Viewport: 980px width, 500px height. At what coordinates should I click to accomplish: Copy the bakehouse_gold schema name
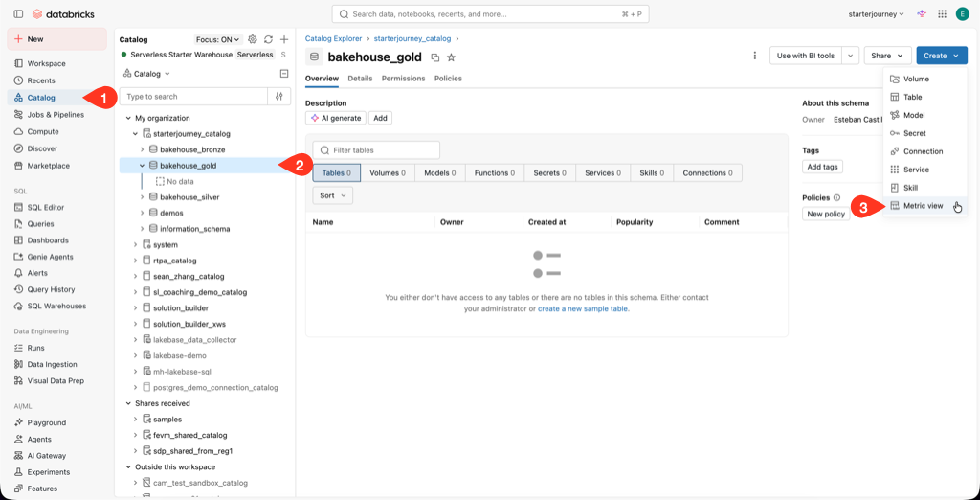point(435,57)
